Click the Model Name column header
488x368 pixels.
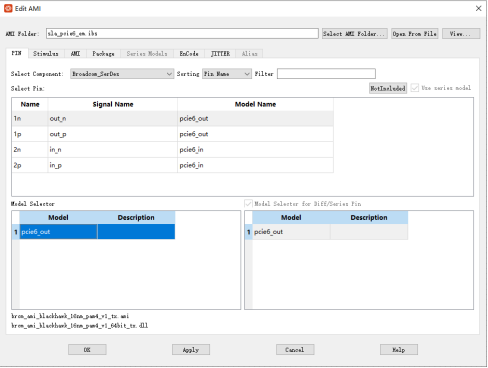(x=255, y=104)
